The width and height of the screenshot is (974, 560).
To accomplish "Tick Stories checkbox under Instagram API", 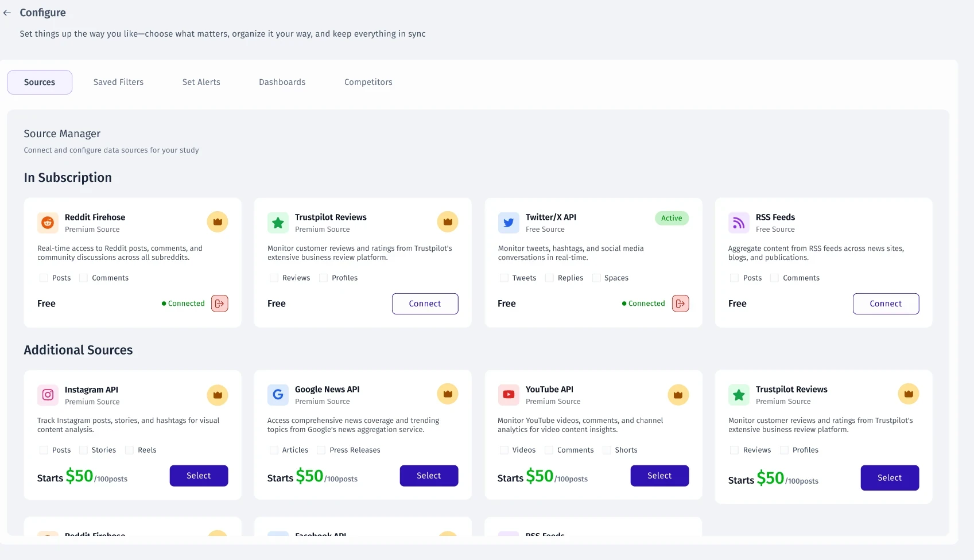I will click(84, 450).
